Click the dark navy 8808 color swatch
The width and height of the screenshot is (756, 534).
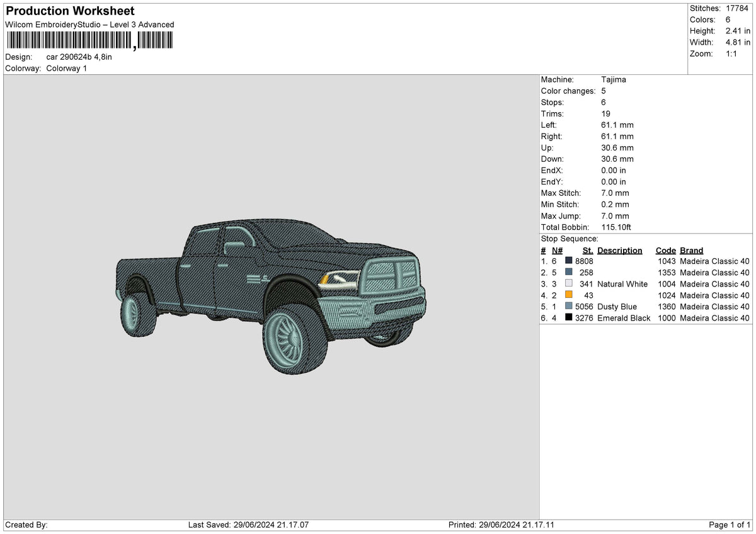(x=569, y=261)
